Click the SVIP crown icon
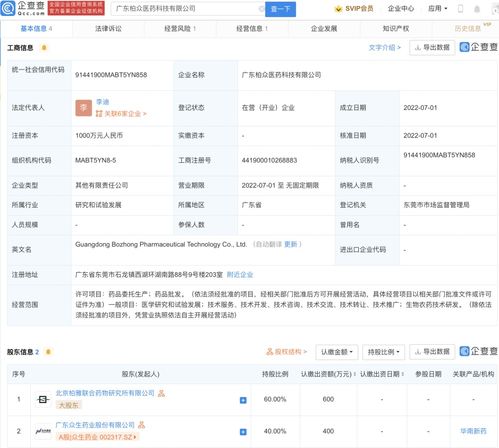The width and height of the screenshot is (499, 448). 338,9
